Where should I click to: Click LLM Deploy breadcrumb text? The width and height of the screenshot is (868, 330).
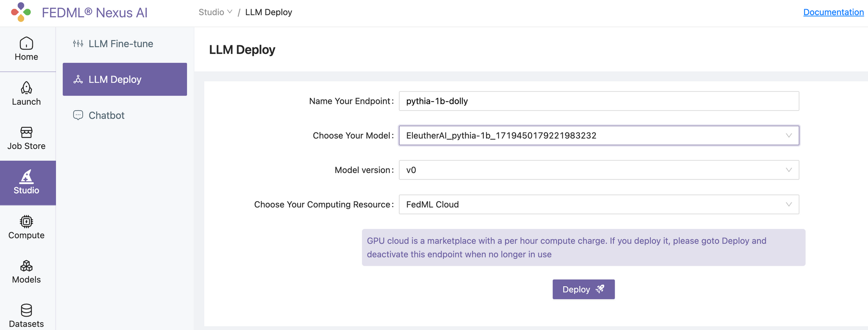point(269,12)
